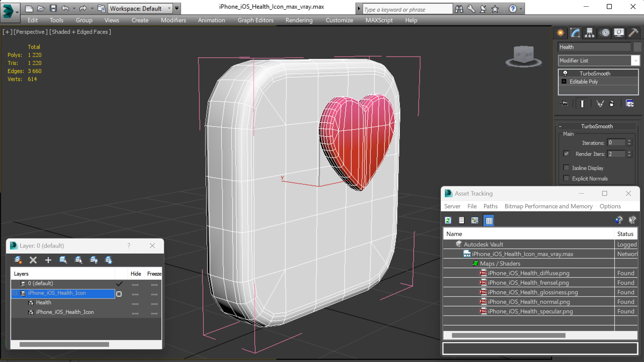Toggle Freeze for the Health object

[154, 304]
